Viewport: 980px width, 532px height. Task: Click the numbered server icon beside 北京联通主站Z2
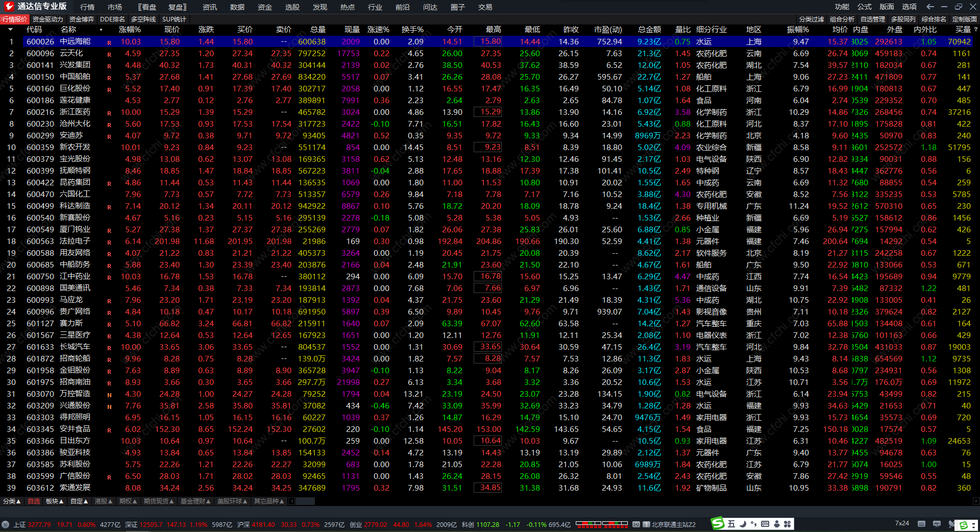pyautogui.click(x=646, y=524)
